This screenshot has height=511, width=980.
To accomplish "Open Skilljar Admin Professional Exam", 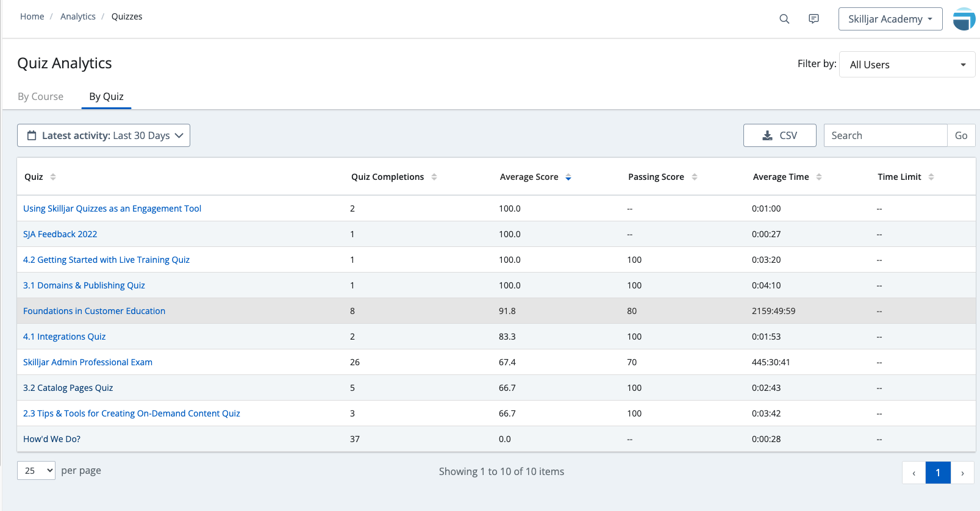I will tap(88, 362).
